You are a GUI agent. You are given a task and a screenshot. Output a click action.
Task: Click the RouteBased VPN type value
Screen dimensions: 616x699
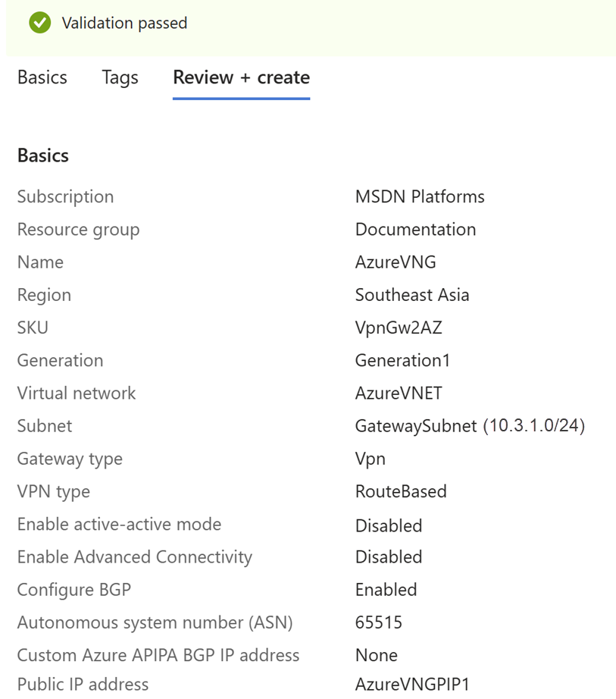(401, 491)
